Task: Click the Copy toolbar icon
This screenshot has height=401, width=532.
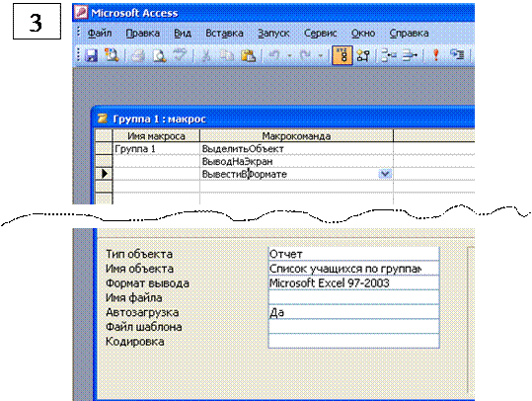Action: [226, 55]
